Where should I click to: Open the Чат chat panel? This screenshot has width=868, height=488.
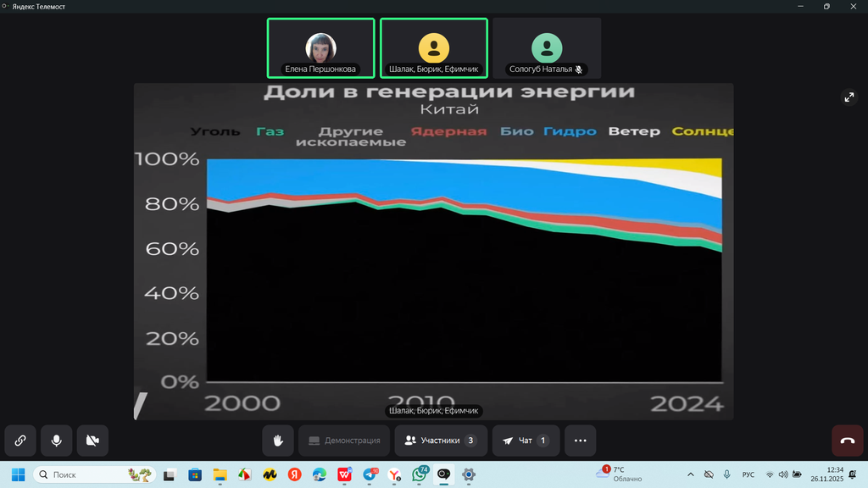tap(526, 441)
